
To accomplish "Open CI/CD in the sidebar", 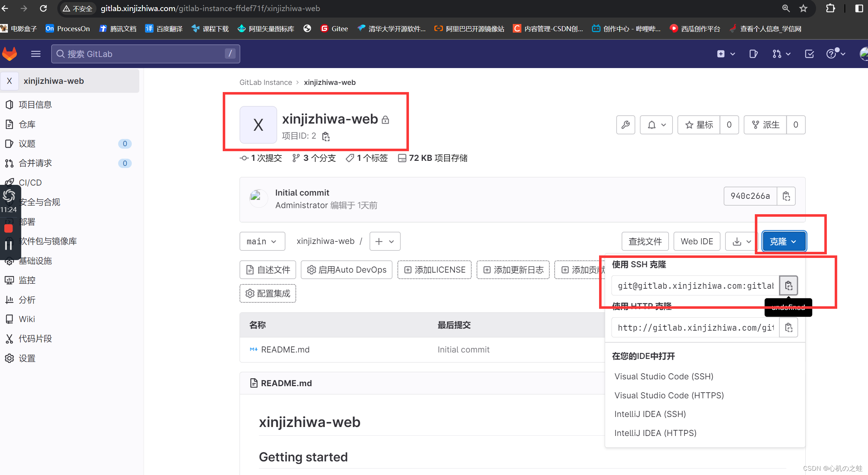I will [30, 182].
